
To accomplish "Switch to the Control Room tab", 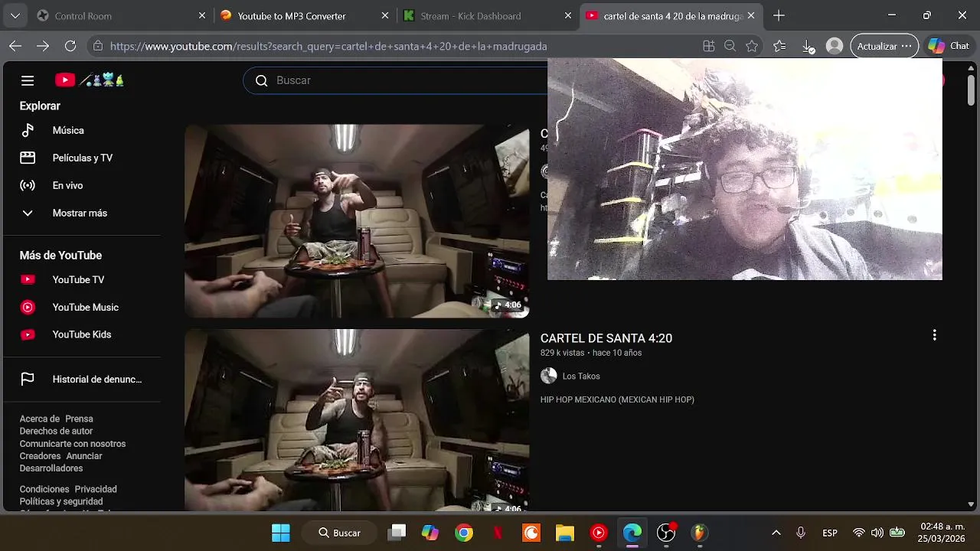I will pos(121,15).
